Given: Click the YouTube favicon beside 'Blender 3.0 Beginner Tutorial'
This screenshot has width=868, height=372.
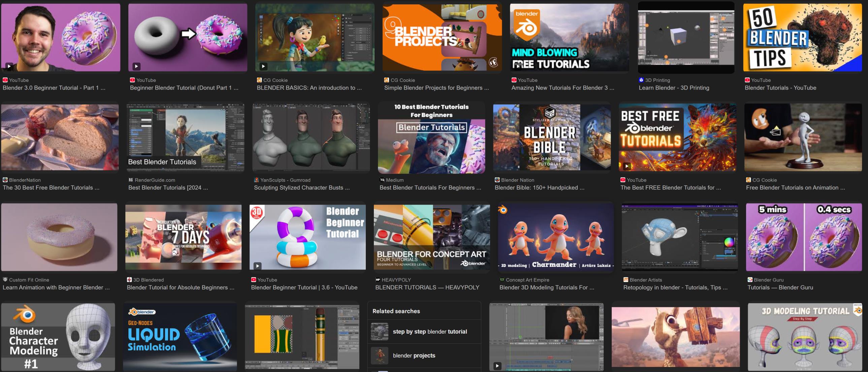Looking at the screenshot, I should coord(5,80).
